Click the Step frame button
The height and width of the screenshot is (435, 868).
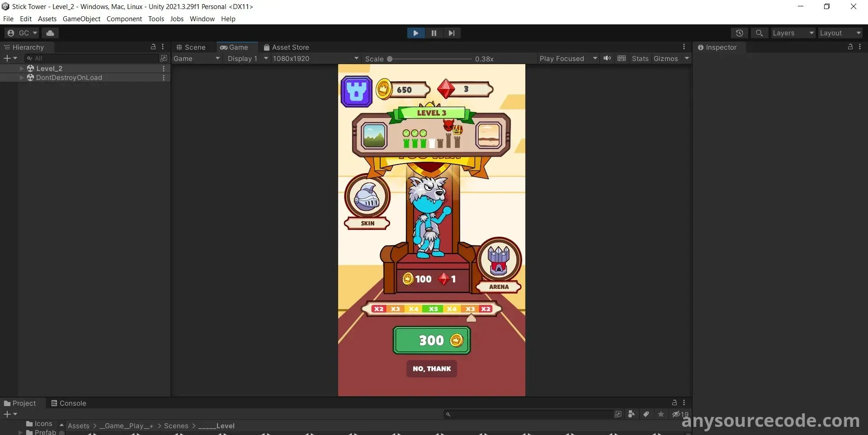click(x=451, y=33)
